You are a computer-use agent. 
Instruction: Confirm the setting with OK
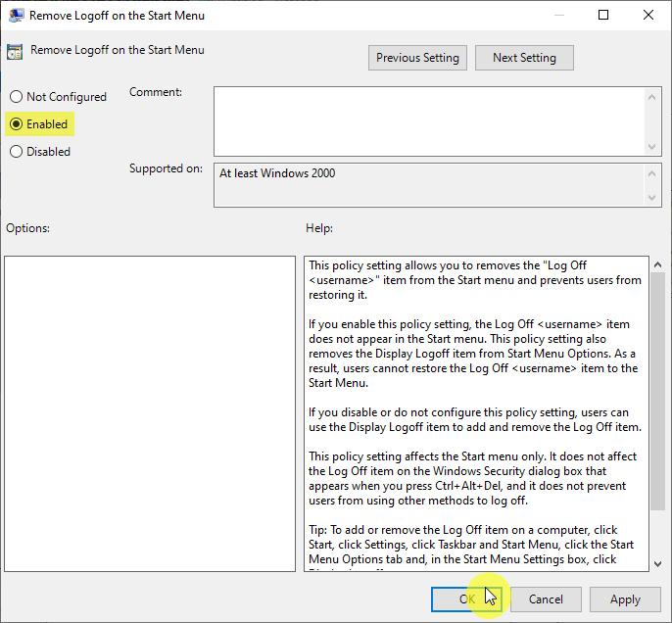pos(466,599)
